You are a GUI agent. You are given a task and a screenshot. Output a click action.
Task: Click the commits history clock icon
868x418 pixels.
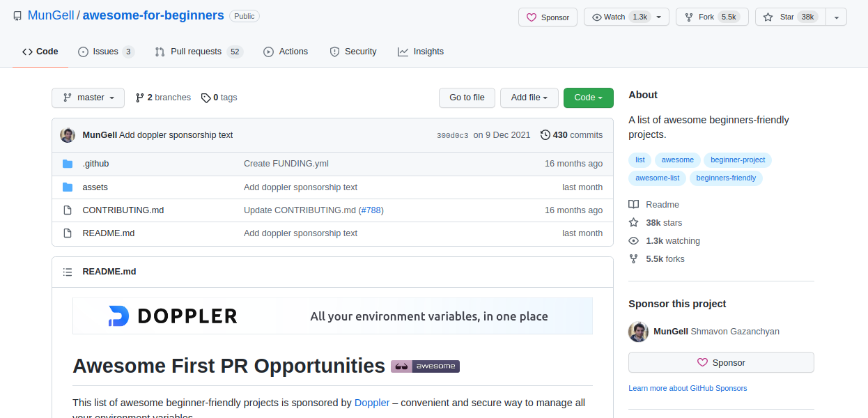pyautogui.click(x=545, y=134)
